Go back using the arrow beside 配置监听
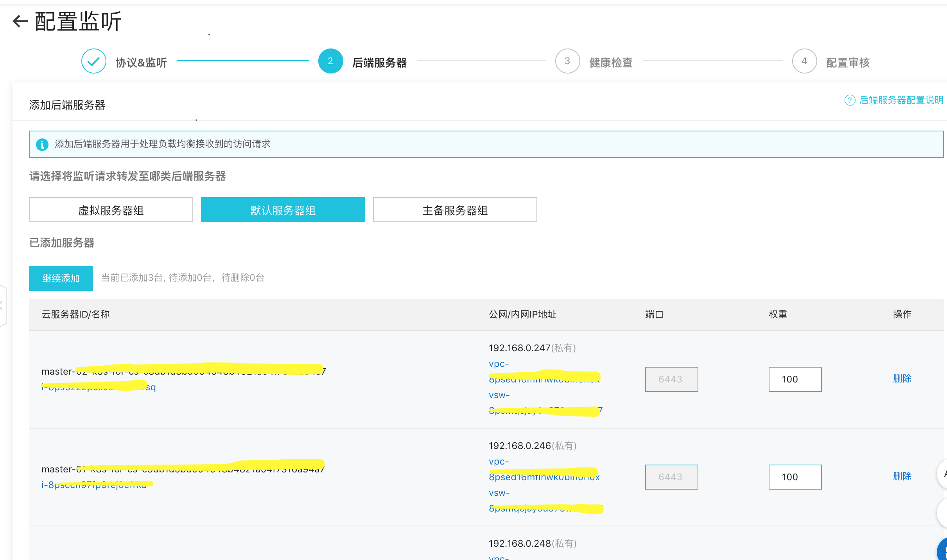This screenshot has width=947, height=560. tap(20, 21)
